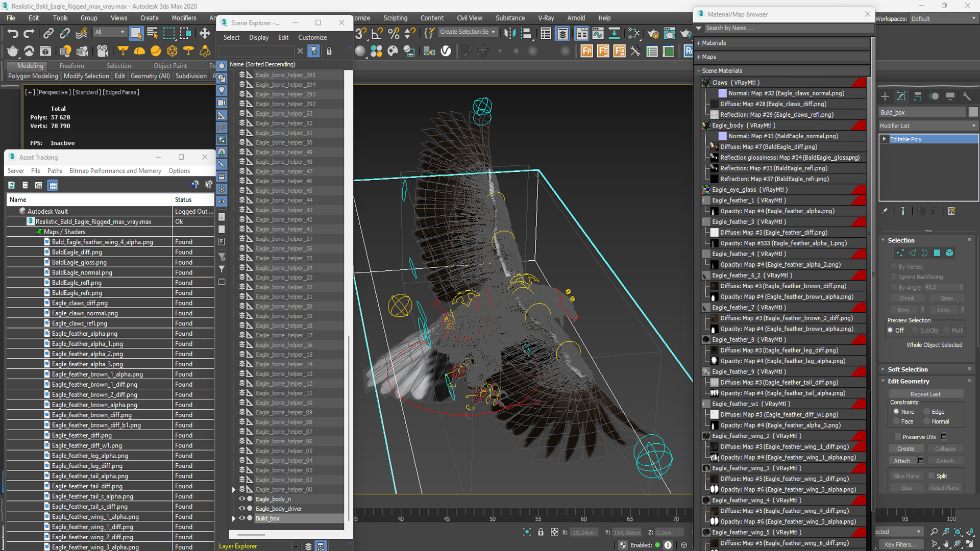This screenshot has width=980, height=551.
Task: Activate the Select and Link tool
Action: pyautogui.click(x=48, y=34)
